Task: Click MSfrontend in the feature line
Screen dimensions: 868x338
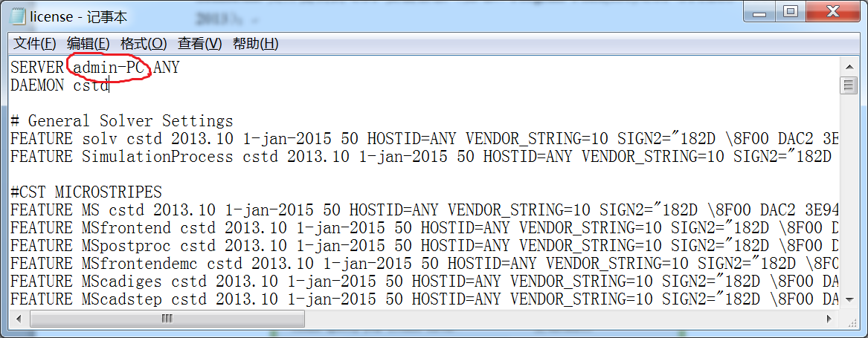Action: coord(126,227)
